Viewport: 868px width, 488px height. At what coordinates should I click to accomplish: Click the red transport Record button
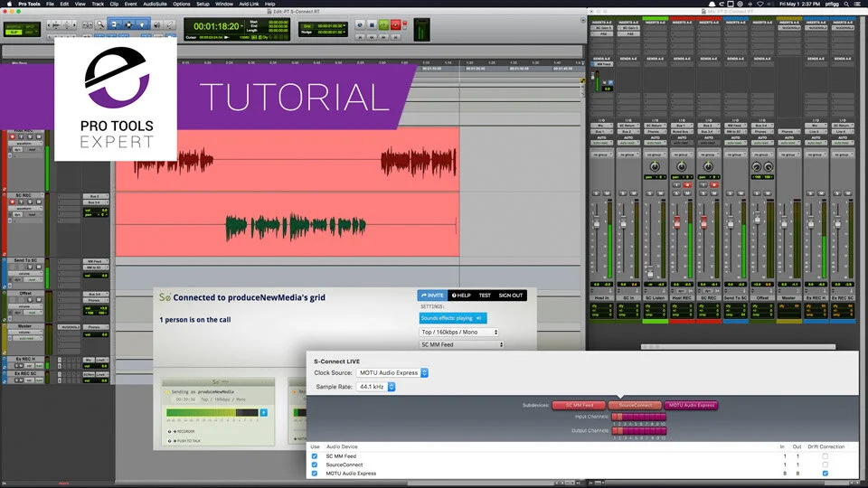point(396,25)
